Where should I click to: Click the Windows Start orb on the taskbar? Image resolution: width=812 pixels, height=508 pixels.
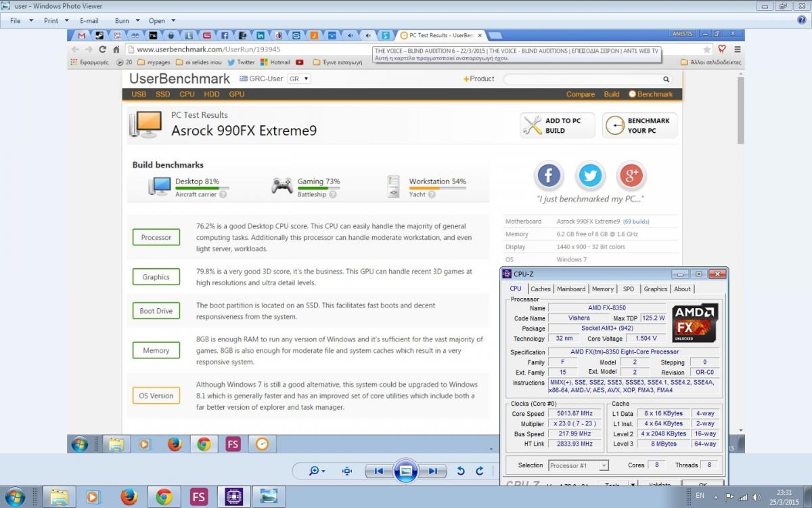click(x=14, y=497)
